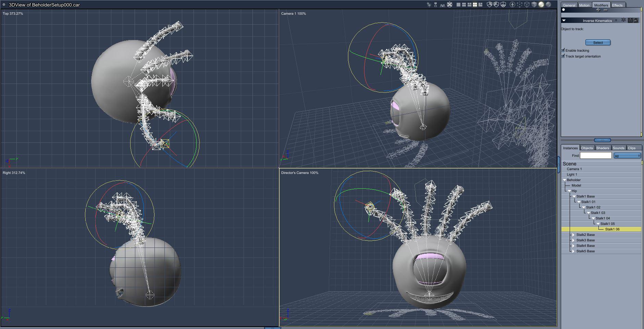Image resolution: width=644 pixels, height=329 pixels.
Task: Load a modifier preset via folder icon
Action: click(x=636, y=20)
